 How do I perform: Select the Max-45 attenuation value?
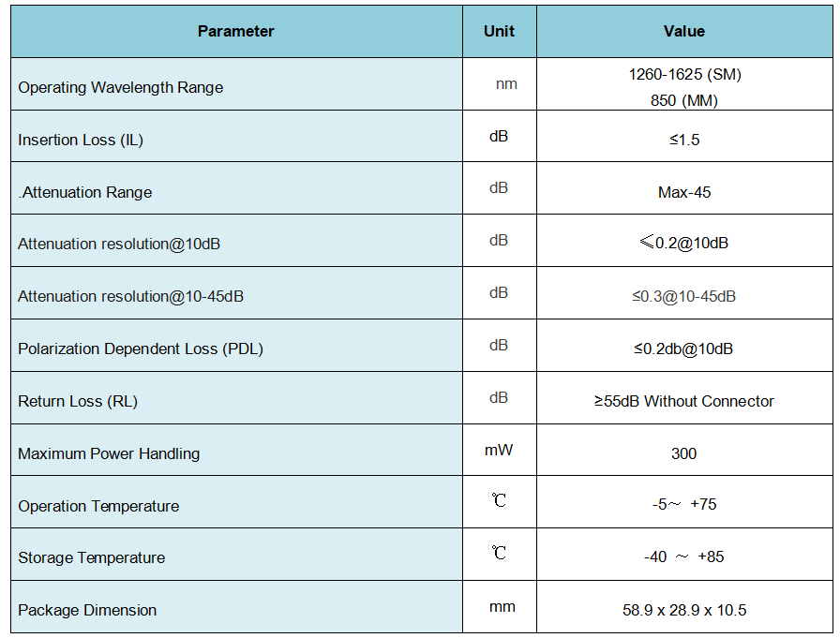[684, 192]
